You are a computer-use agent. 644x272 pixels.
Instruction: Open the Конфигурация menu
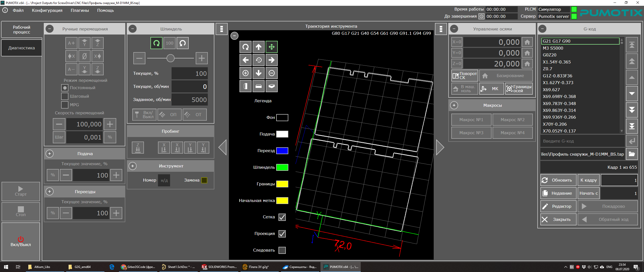tap(47, 10)
